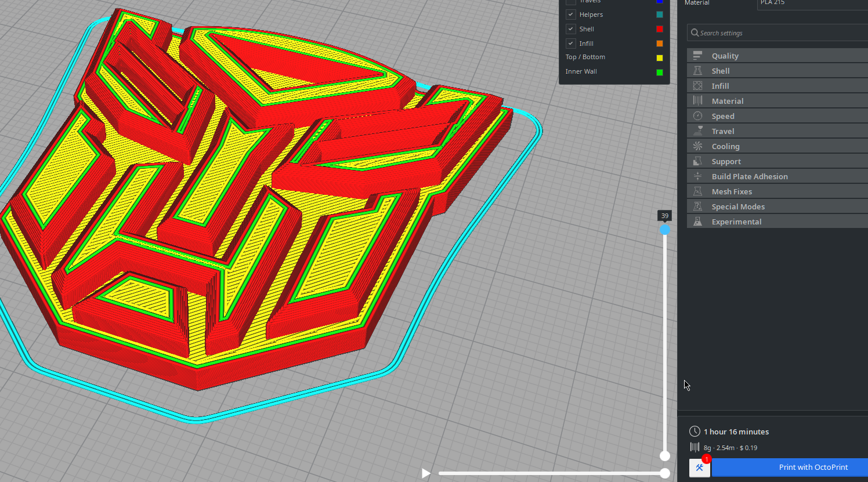Expand the Speed settings section
This screenshot has height=482, width=868.
pyautogui.click(x=777, y=116)
